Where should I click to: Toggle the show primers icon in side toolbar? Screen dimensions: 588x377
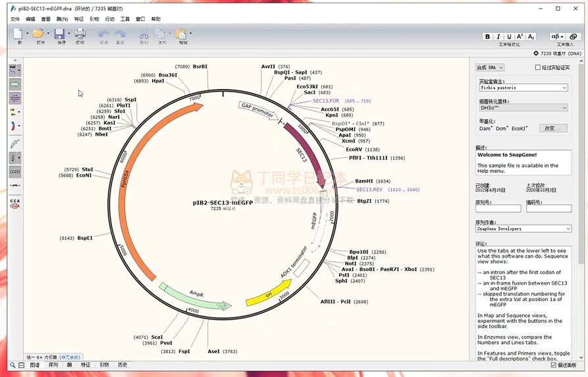click(14, 143)
